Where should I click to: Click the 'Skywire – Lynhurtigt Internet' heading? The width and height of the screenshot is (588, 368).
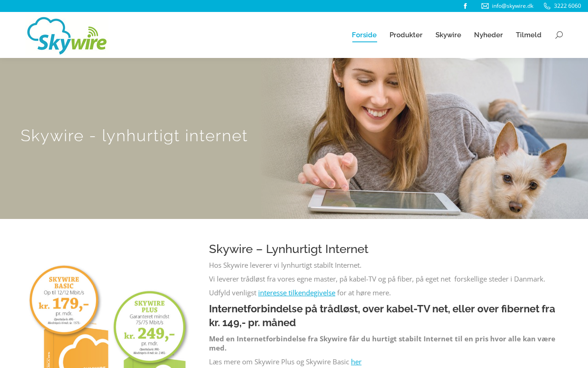point(288,249)
